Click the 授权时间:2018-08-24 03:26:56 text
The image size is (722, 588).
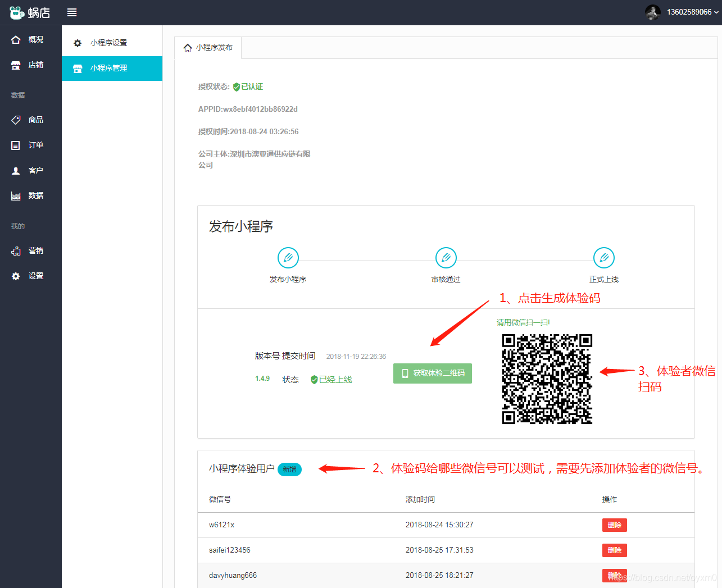[x=248, y=131]
